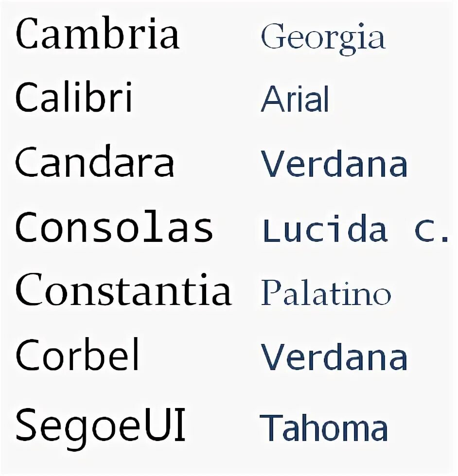Click Verdana beside Candara
Screen dimensions: 458x476
pyautogui.click(x=335, y=164)
